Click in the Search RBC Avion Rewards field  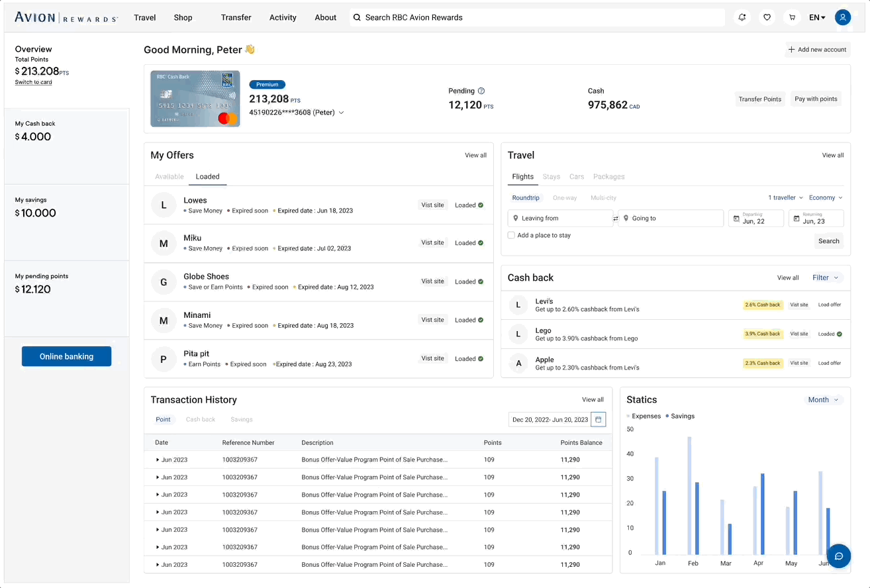click(537, 18)
